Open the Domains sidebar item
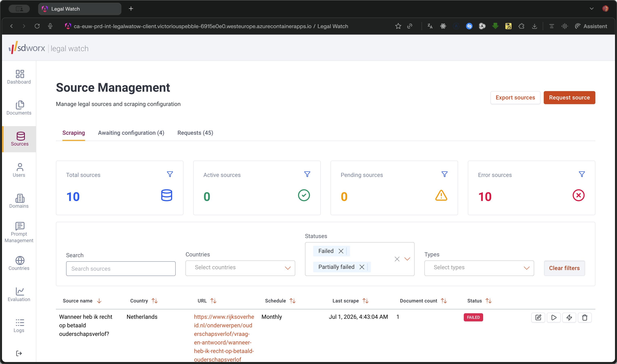The height and width of the screenshot is (364, 617). 19,201
